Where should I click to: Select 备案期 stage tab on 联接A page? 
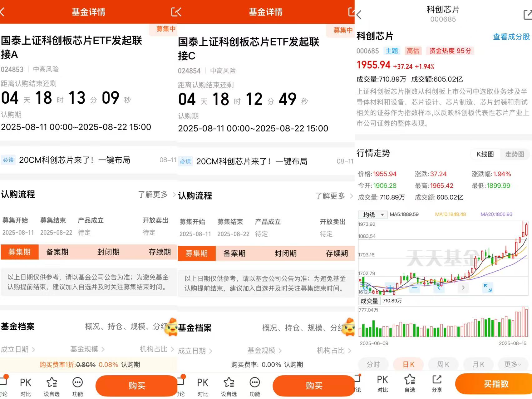[57, 252]
